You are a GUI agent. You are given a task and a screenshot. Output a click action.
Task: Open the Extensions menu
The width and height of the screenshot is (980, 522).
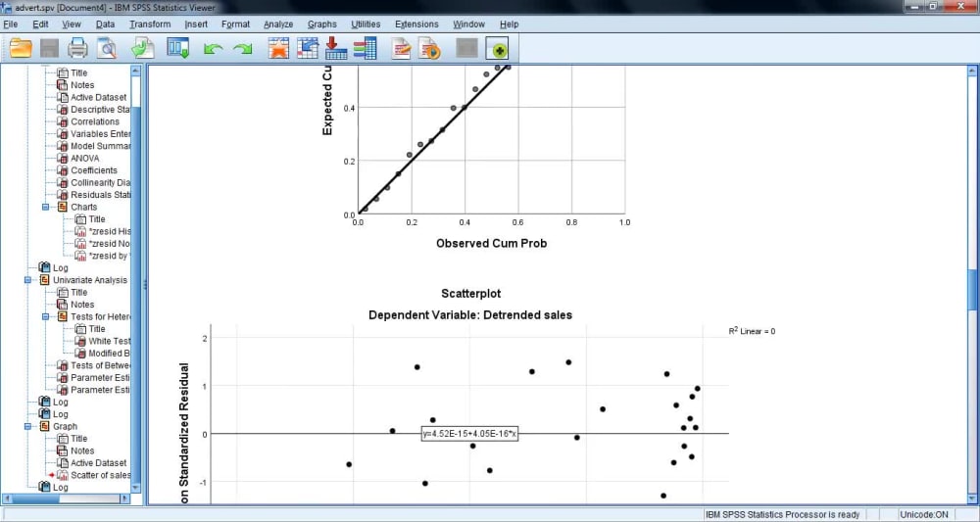click(x=416, y=24)
